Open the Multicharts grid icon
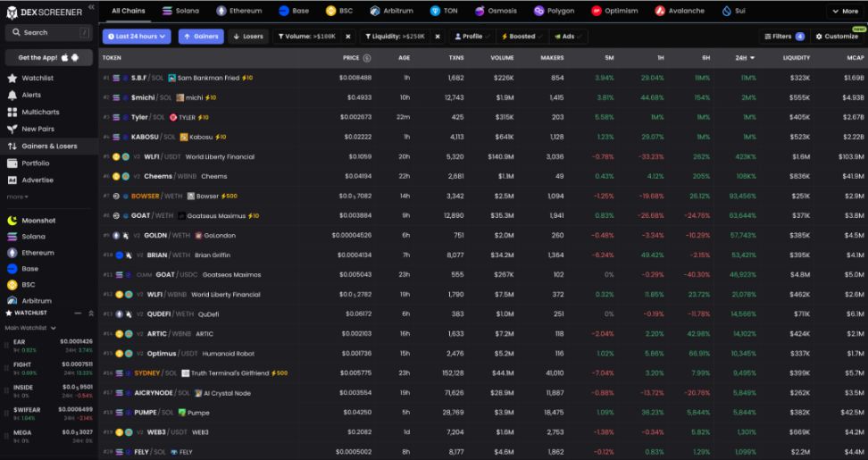868x460 pixels. 13,113
